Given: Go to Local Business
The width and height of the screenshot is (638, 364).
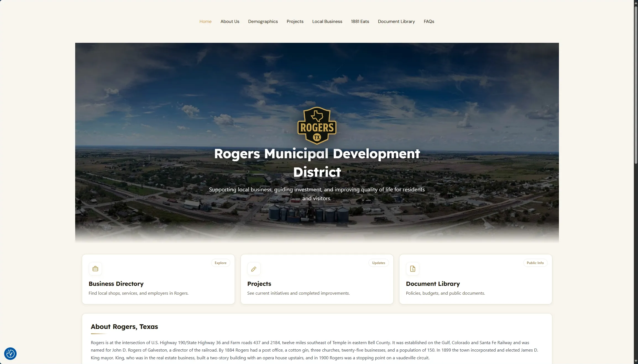Looking at the screenshot, I should 327,22.
